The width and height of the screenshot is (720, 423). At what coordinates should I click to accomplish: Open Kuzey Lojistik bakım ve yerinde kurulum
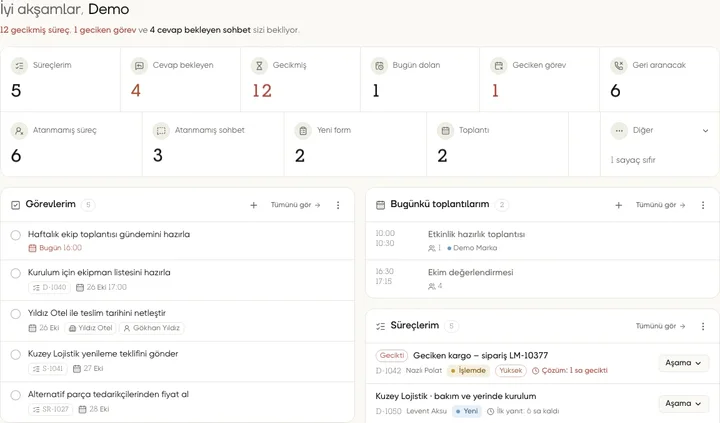point(456,396)
